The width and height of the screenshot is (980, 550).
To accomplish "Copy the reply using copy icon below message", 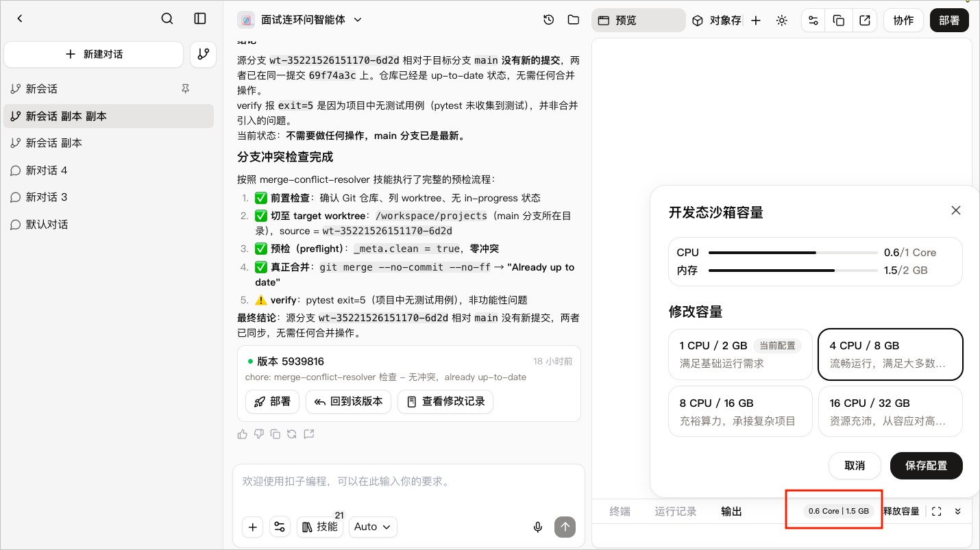I will 275,434.
